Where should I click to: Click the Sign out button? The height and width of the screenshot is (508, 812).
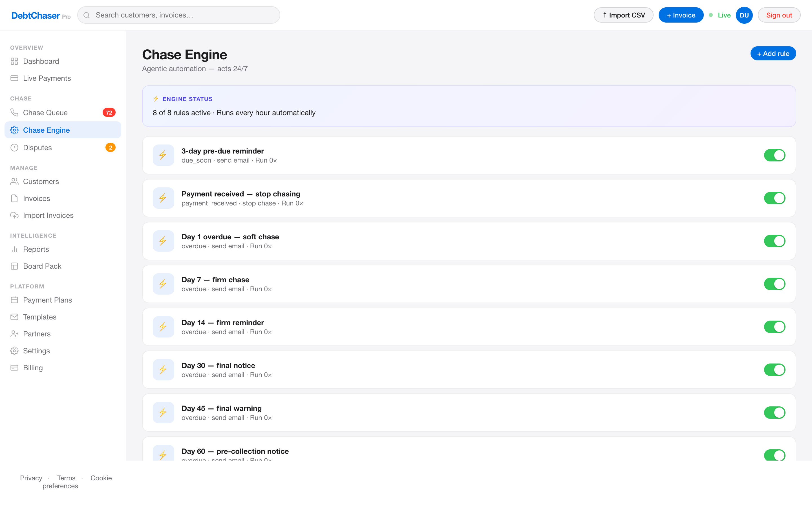pyautogui.click(x=779, y=15)
